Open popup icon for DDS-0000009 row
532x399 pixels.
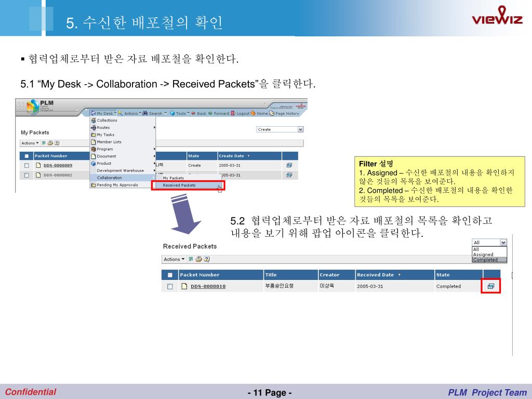[289, 165]
